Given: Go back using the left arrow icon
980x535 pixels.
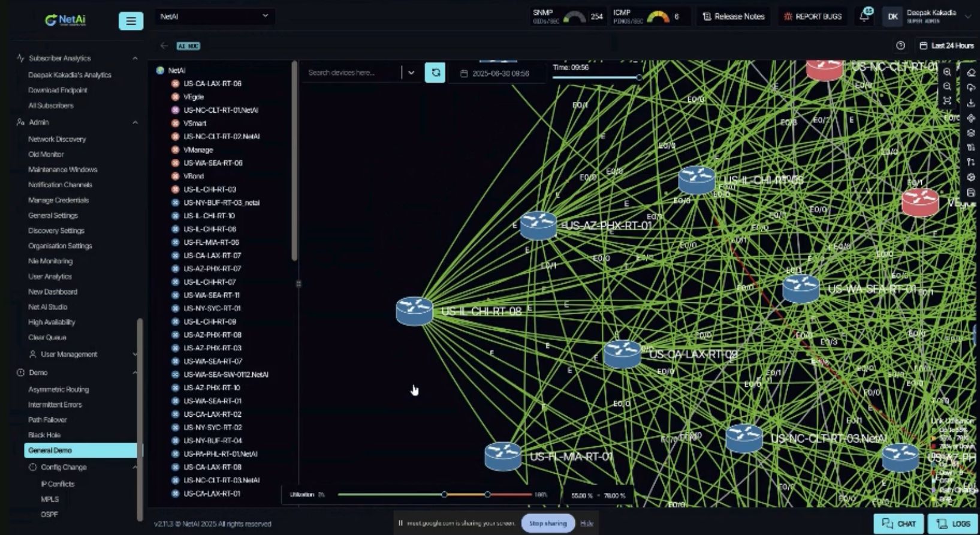Looking at the screenshot, I should click(164, 46).
